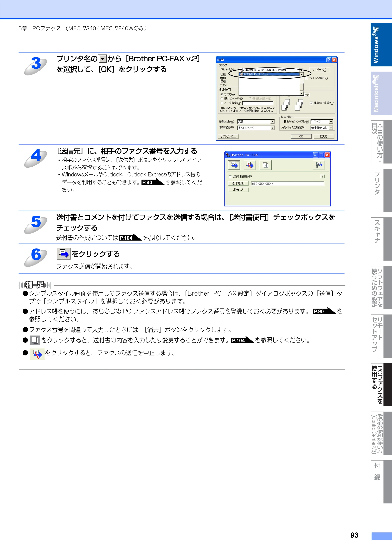
Task: Click the ? help icon in the 印刷 title bar
Action: coord(328,60)
